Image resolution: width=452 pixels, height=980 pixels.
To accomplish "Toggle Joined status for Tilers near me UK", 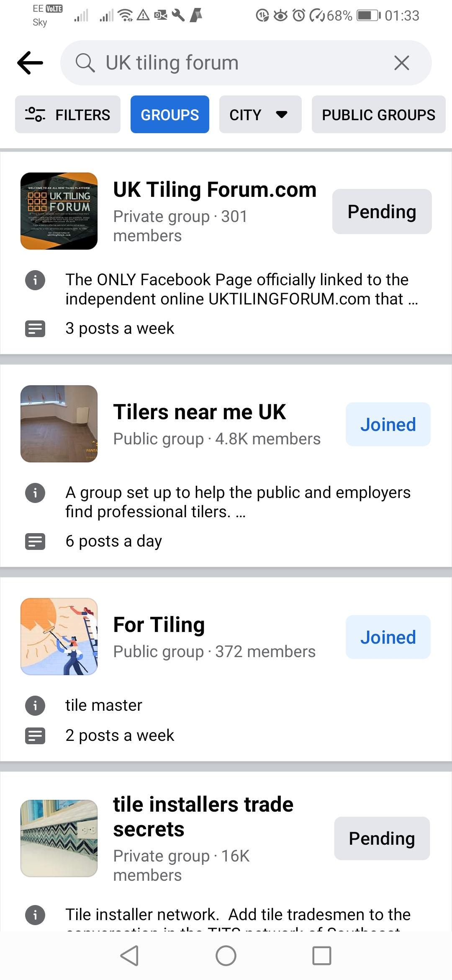I will (388, 424).
